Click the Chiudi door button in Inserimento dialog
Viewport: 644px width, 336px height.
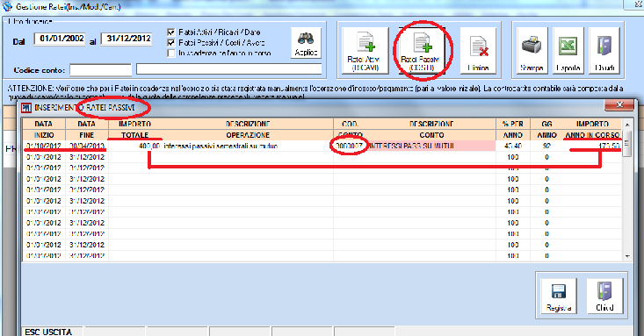tap(604, 296)
